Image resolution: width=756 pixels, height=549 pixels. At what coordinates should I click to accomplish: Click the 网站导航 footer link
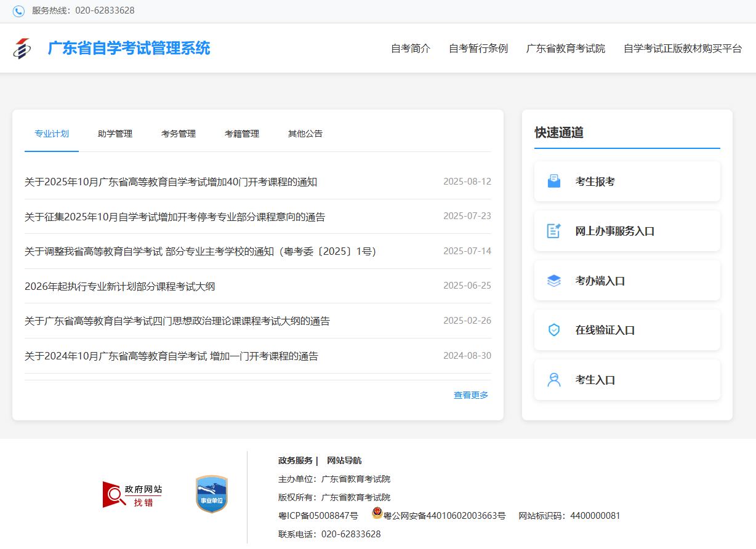pos(344,460)
